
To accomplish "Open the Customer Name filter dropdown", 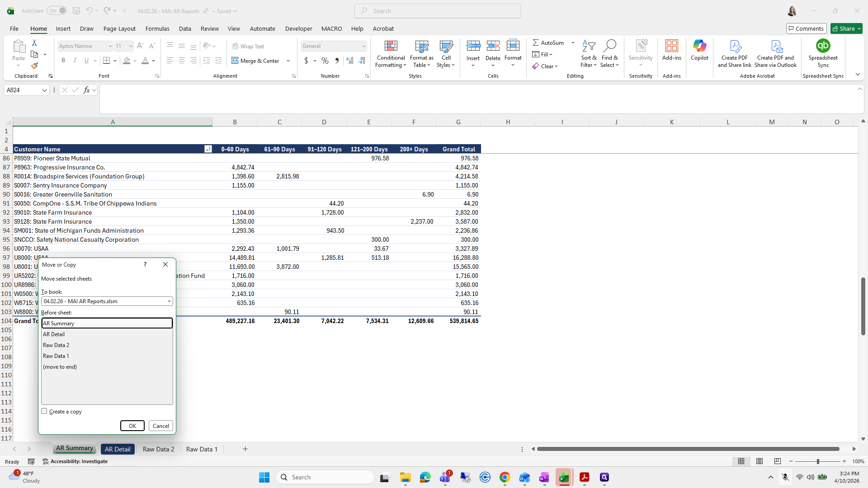I will tap(208, 149).
